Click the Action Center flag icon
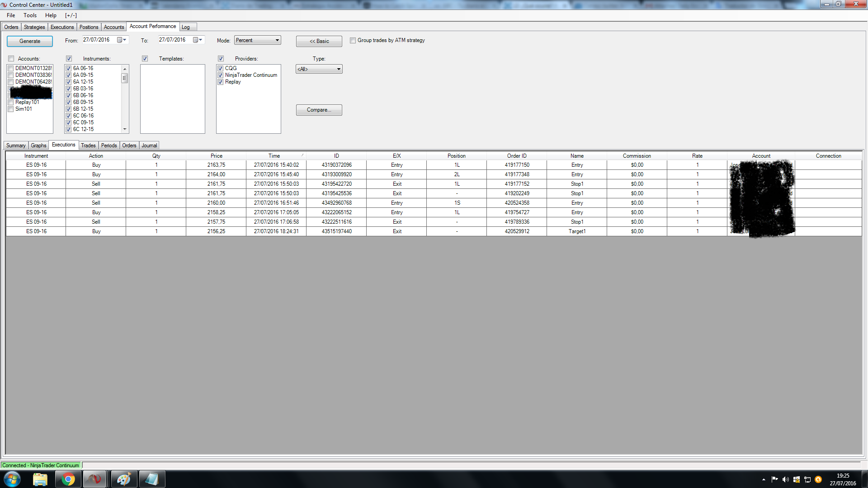This screenshot has width=868, height=488. point(774,479)
